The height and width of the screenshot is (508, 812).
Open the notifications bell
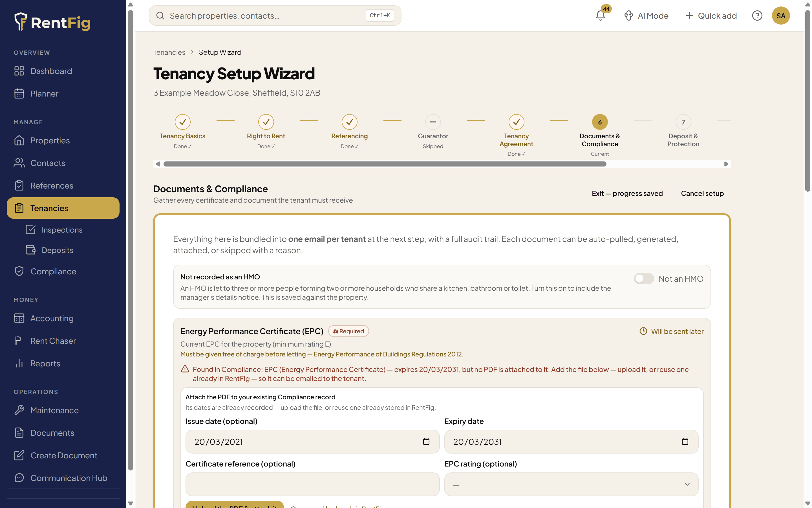tap(600, 16)
